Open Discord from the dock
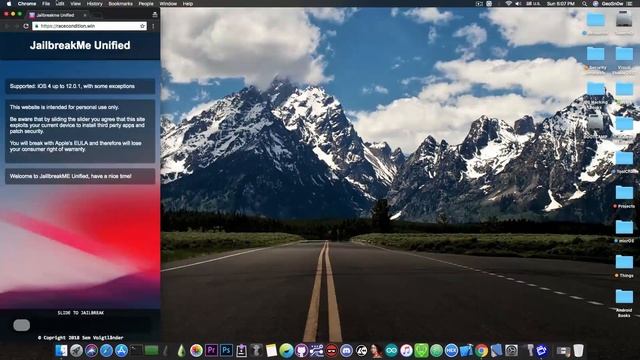The width and height of the screenshot is (640, 360). 347,351
